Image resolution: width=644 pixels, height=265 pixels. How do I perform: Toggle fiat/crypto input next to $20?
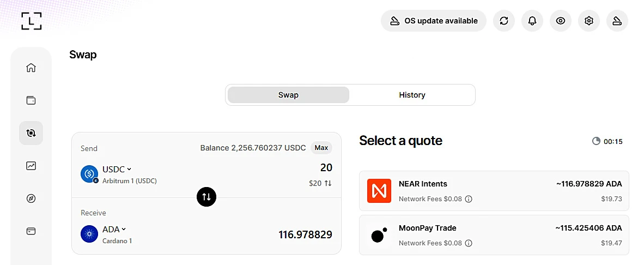(328, 183)
